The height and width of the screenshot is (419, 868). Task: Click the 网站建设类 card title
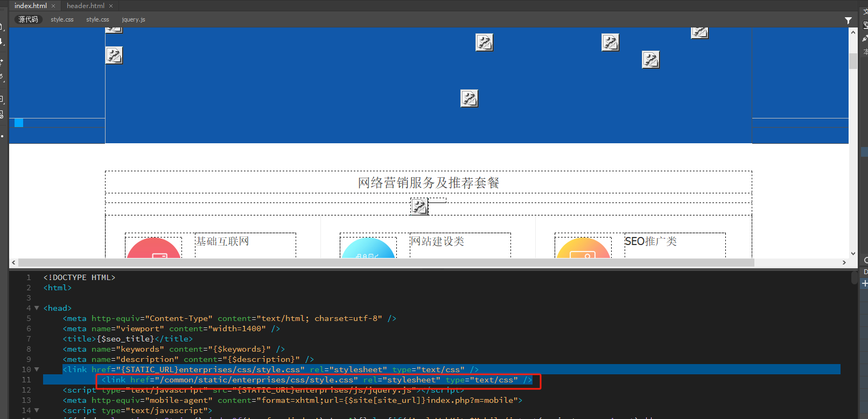[x=437, y=241]
